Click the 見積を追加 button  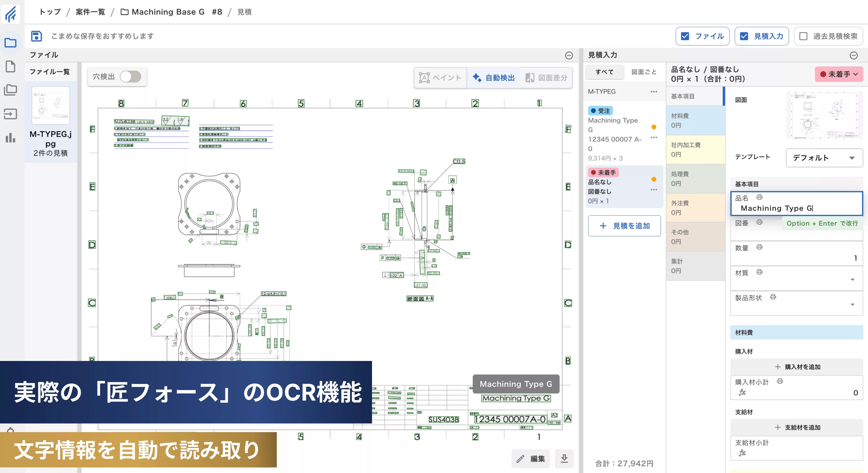click(624, 226)
